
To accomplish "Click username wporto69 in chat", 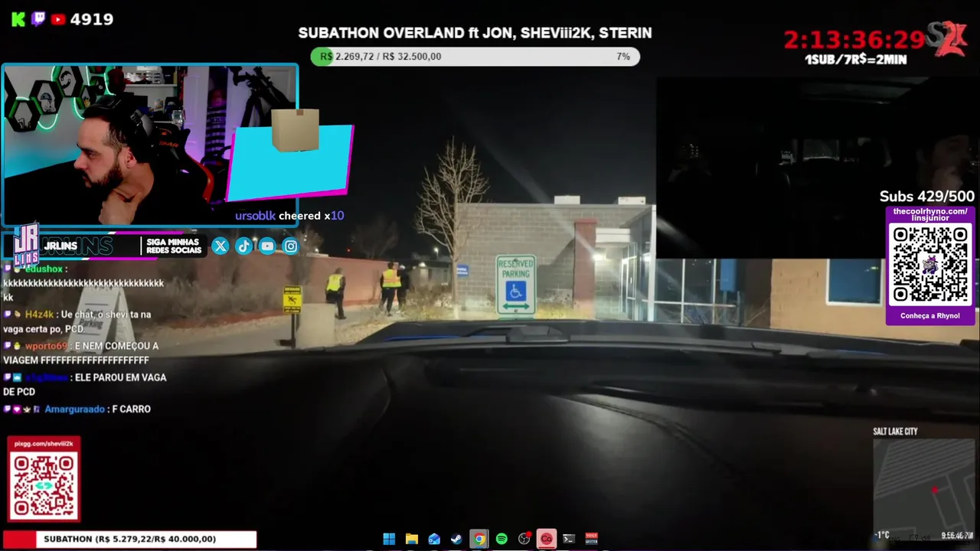I will point(47,346).
